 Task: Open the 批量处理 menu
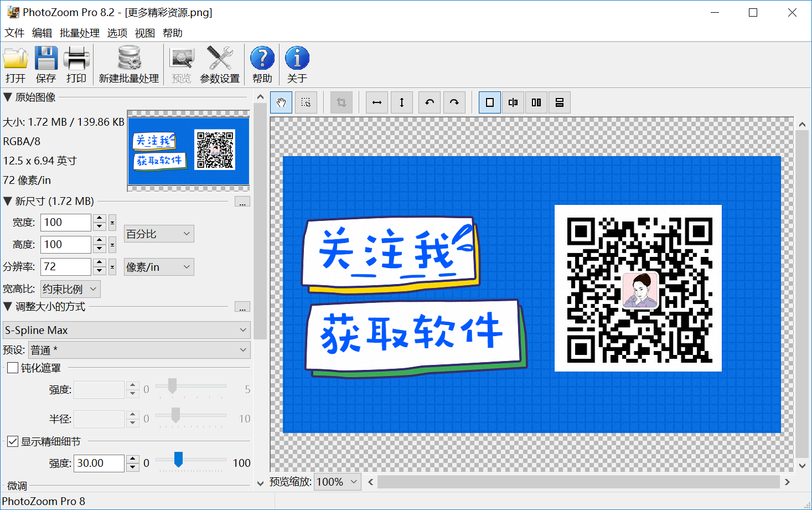(x=80, y=33)
